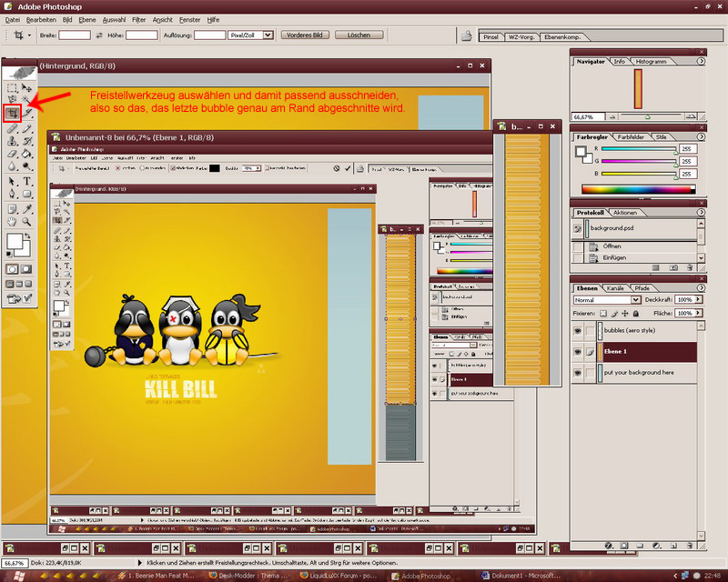Select the History Brush tool
This screenshot has height=582, width=728.
click(x=27, y=141)
